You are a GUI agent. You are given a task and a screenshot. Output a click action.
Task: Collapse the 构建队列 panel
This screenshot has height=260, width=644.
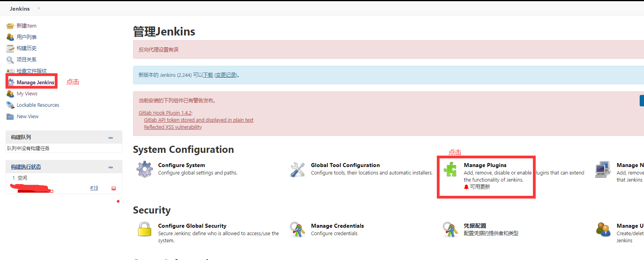111,137
